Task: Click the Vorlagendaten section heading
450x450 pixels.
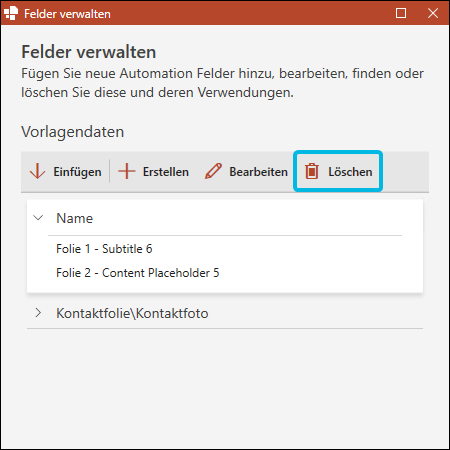Action: pos(73,132)
